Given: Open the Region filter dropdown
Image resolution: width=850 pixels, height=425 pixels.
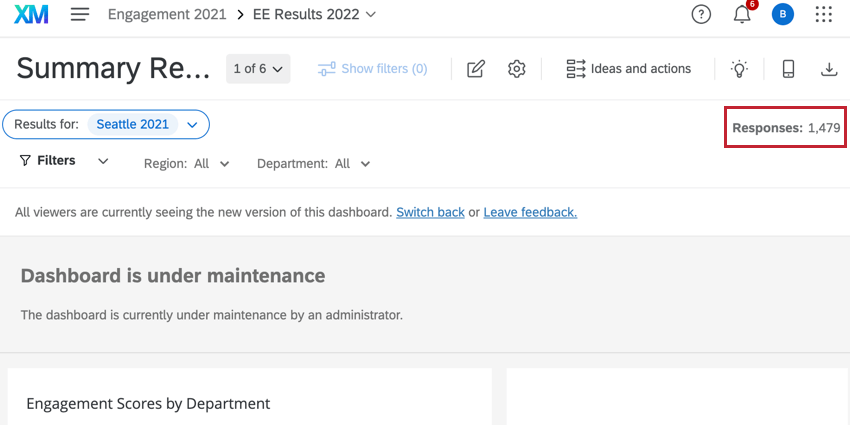Looking at the screenshot, I should click(224, 164).
